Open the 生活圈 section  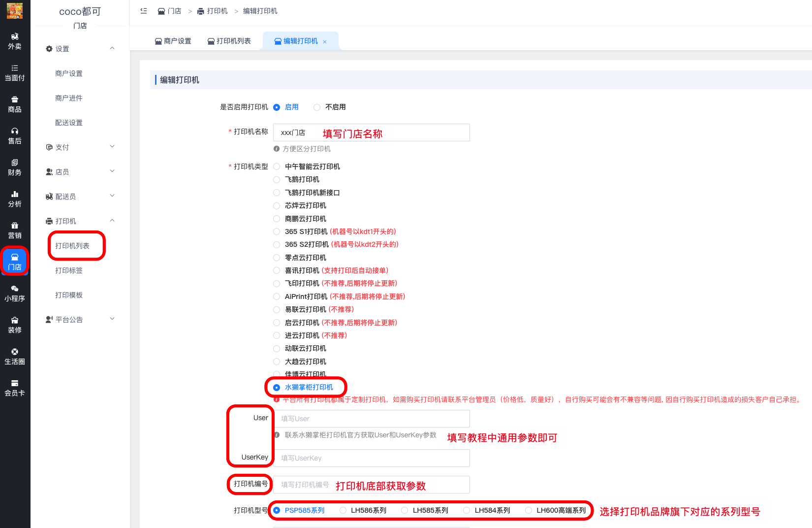pyautogui.click(x=15, y=357)
